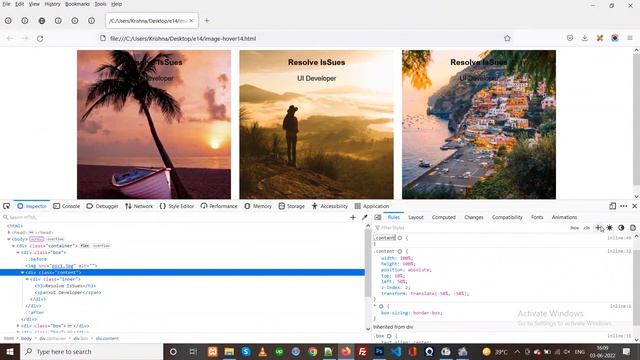Reload the page with the refresh button
The image size is (640, 360).
pyautogui.click(x=40, y=38)
